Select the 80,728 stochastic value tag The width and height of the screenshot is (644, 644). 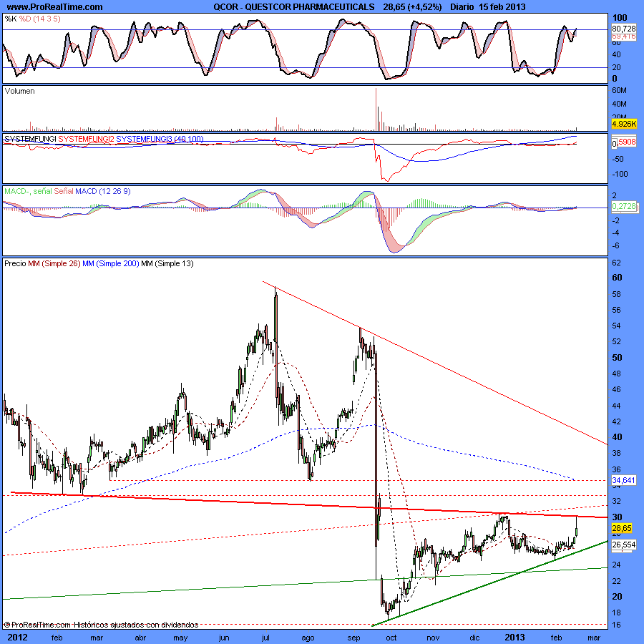pos(624,29)
